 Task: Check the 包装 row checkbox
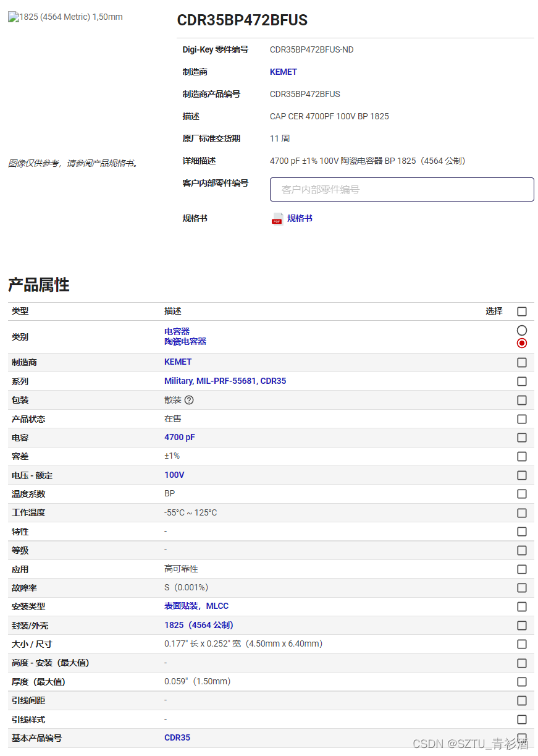click(x=522, y=400)
